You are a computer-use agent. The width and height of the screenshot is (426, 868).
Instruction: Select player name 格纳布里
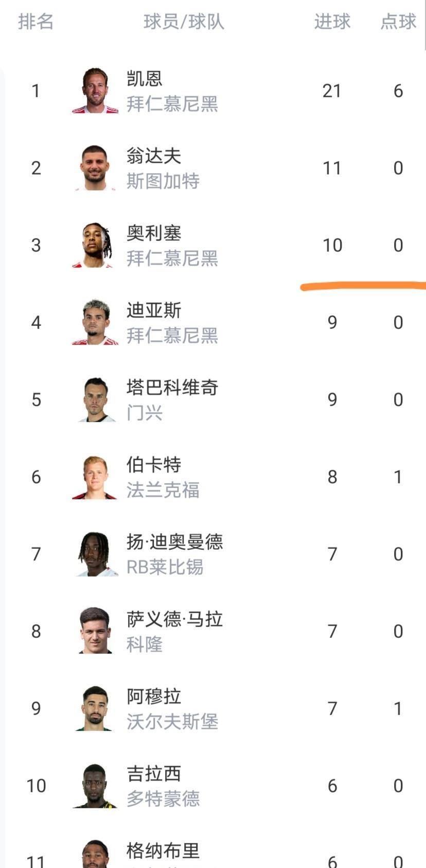(163, 850)
